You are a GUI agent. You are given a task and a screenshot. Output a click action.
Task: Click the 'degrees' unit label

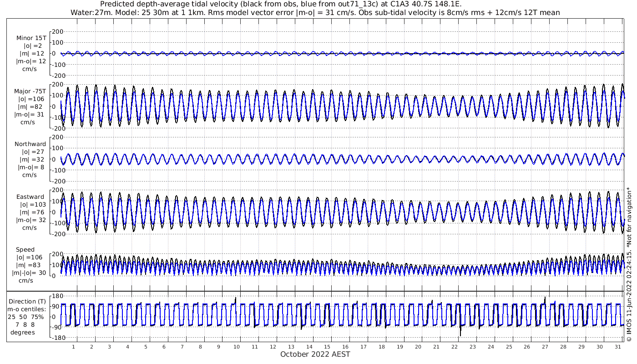pyautogui.click(x=23, y=332)
